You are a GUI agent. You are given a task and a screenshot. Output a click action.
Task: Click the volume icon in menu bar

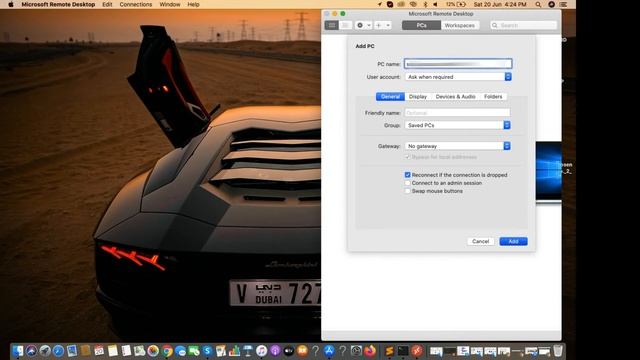pos(436,4)
